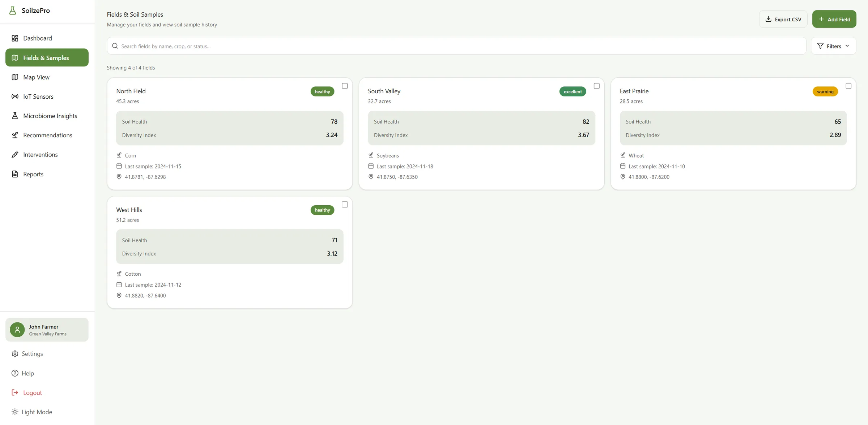Click the Help question mark icon
This screenshot has width=868, height=425.
(15, 373)
